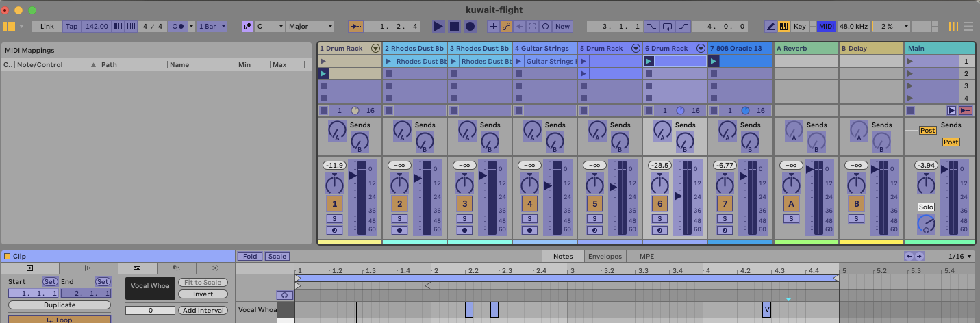
Task: Click the Duplicate button in the Clip panel
Action: [60, 305]
